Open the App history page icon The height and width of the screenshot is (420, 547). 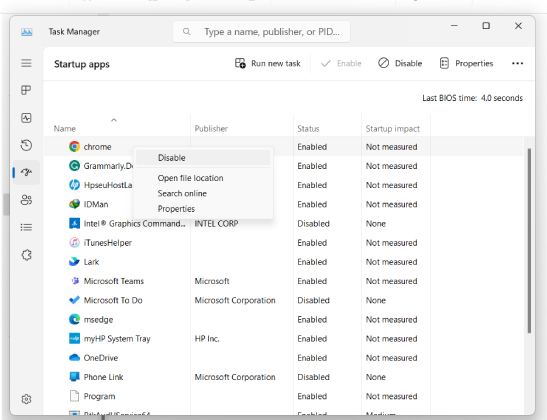[x=26, y=145]
